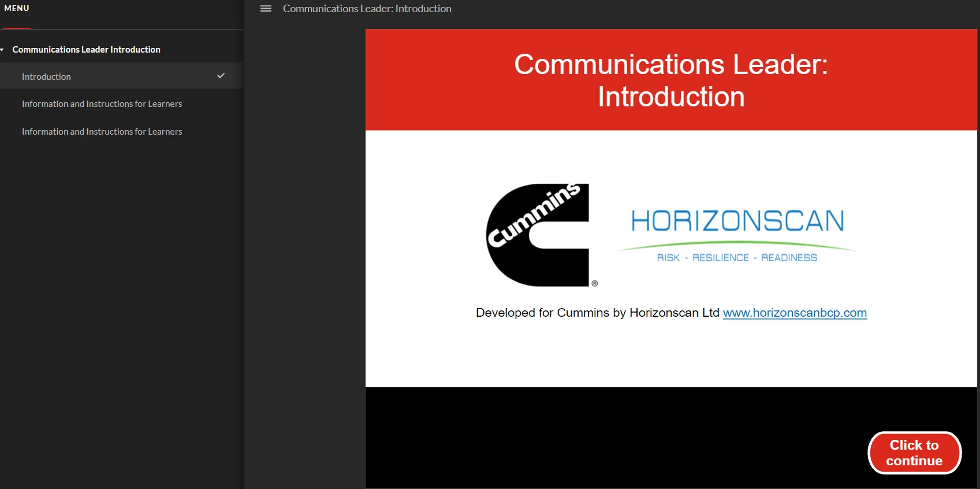The width and height of the screenshot is (980, 489).
Task: Click the 'Developed for Cummins by Horizonscan Ltd' text
Action: (x=598, y=313)
